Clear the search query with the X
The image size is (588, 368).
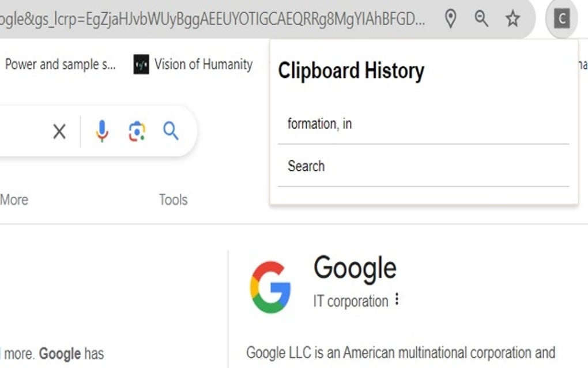click(x=58, y=132)
